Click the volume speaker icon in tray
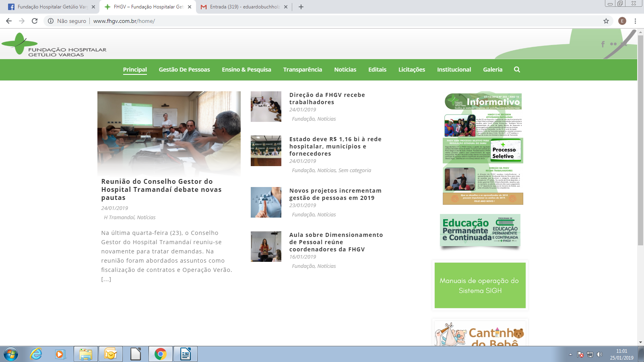 [x=599, y=354]
